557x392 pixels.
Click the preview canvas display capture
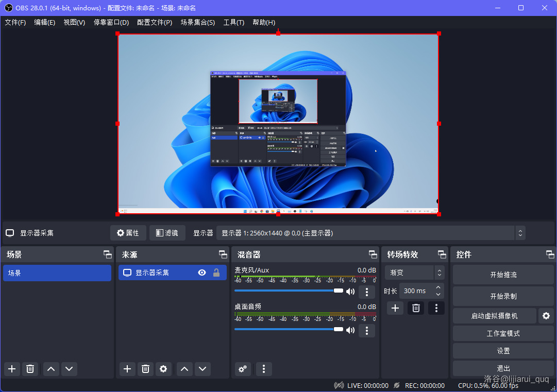coord(278,124)
